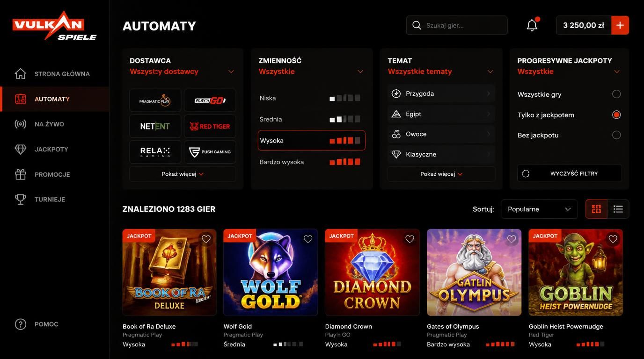The image size is (644, 359).
Task: Click Wyczyść Filtry button
Action: click(570, 173)
